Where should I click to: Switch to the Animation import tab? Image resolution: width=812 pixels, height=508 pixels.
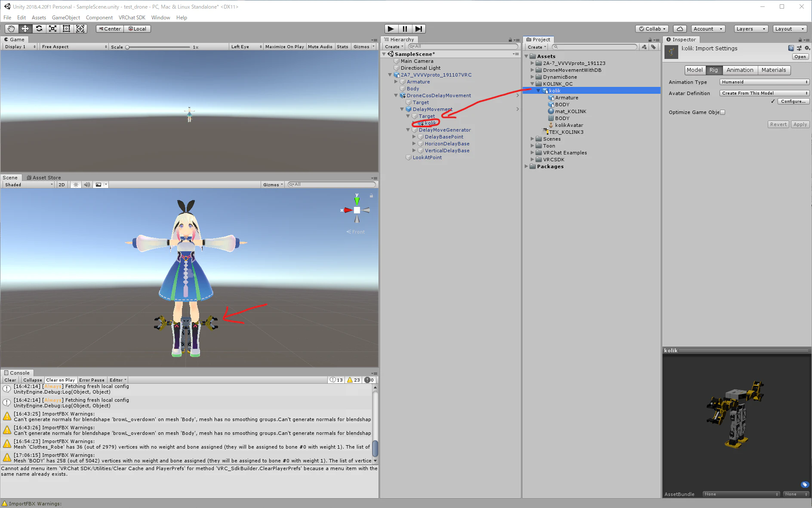[x=740, y=70]
